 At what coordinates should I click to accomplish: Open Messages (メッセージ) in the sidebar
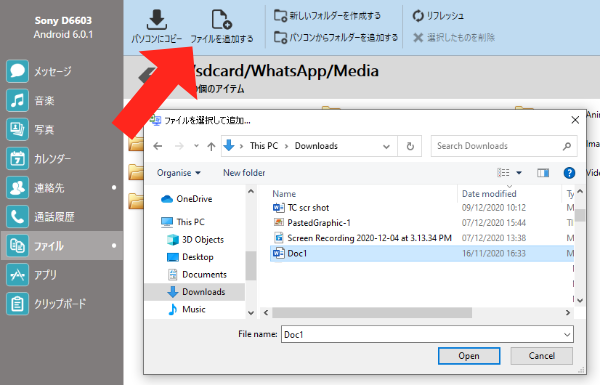point(61,71)
